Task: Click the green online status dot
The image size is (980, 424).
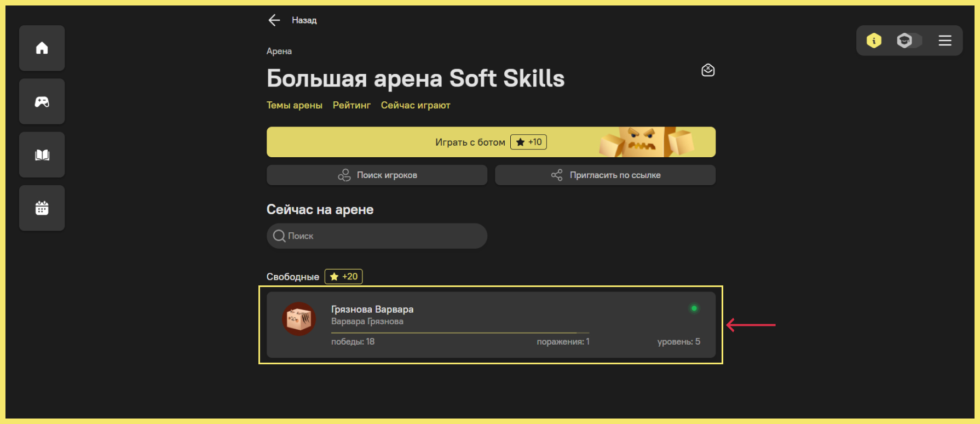Action: [x=694, y=308]
